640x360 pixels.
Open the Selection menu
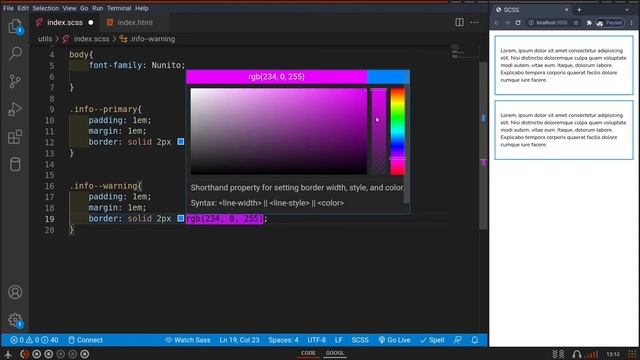[45, 8]
